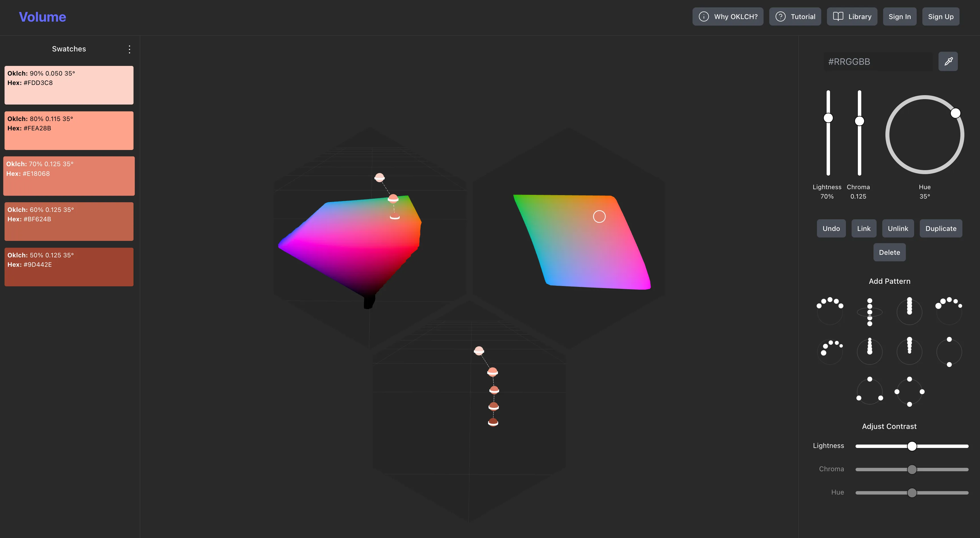The image size is (980, 538).
Task: Click the Sign Up button
Action: click(941, 17)
